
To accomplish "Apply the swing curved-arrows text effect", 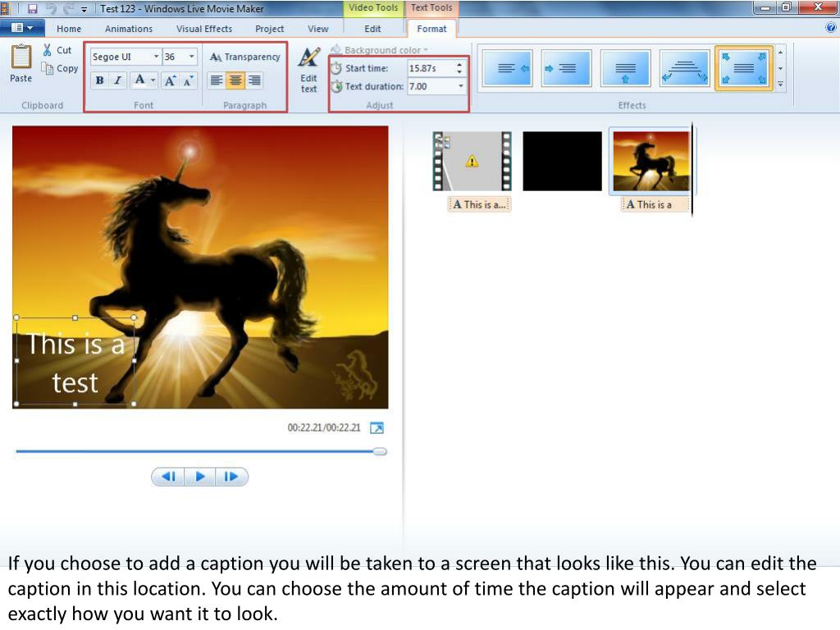I will click(x=684, y=68).
